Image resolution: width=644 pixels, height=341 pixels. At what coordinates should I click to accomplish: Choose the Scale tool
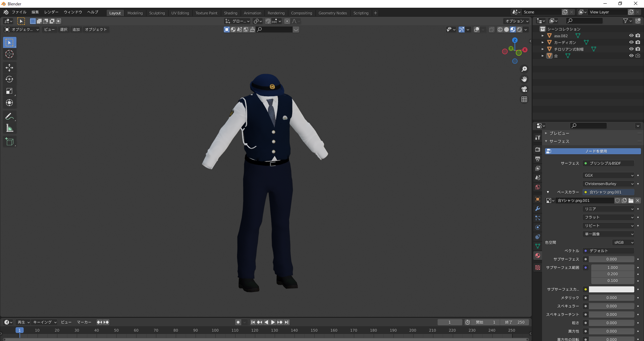pyautogui.click(x=9, y=91)
